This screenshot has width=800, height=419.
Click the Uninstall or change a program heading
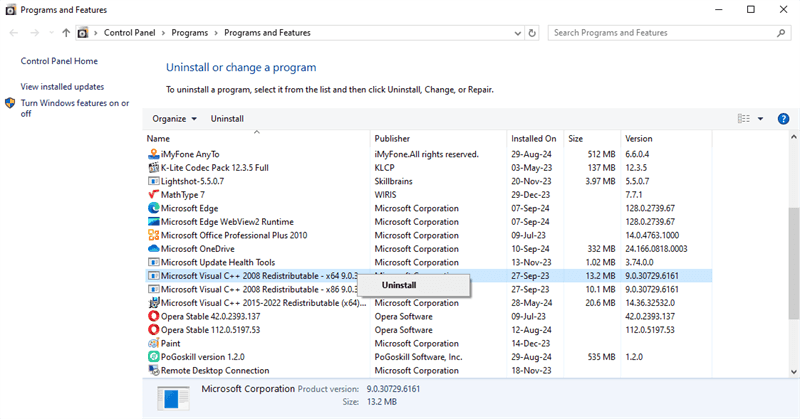click(241, 67)
